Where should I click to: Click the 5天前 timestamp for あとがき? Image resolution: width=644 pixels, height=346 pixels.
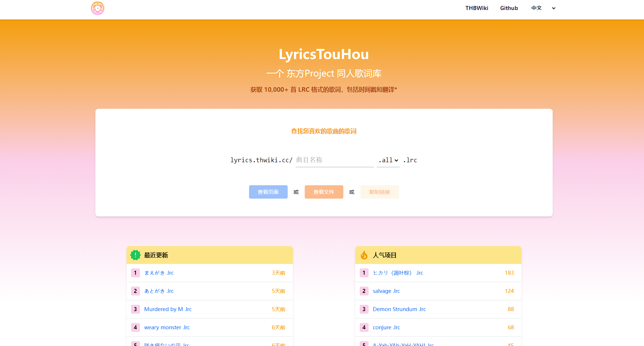[x=278, y=291]
